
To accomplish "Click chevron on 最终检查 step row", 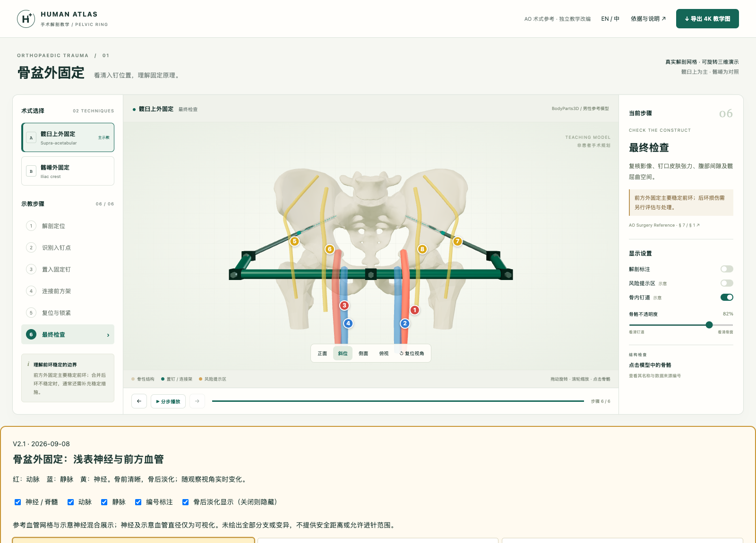I will [x=108, y=335].
